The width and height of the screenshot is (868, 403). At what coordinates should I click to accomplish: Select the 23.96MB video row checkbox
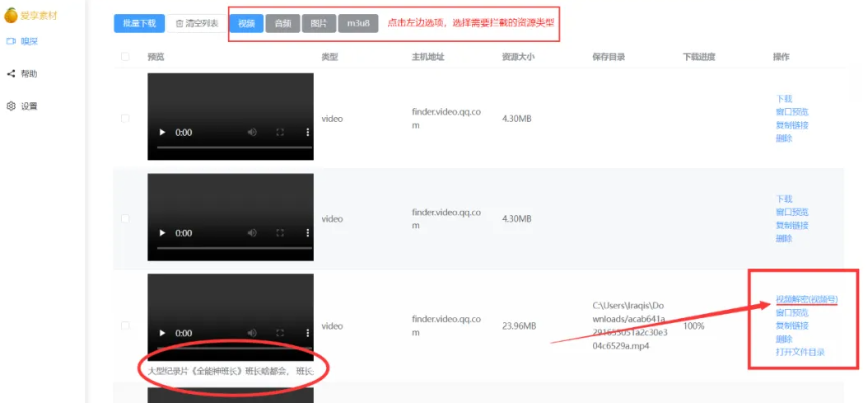coord(125,326)
